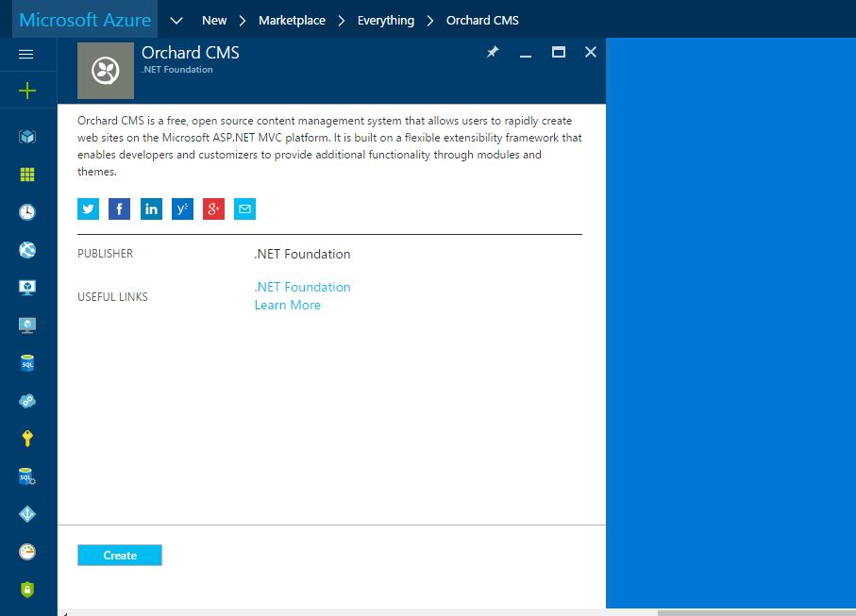Open Recent clock icon in sidebar

pos(27,211)
